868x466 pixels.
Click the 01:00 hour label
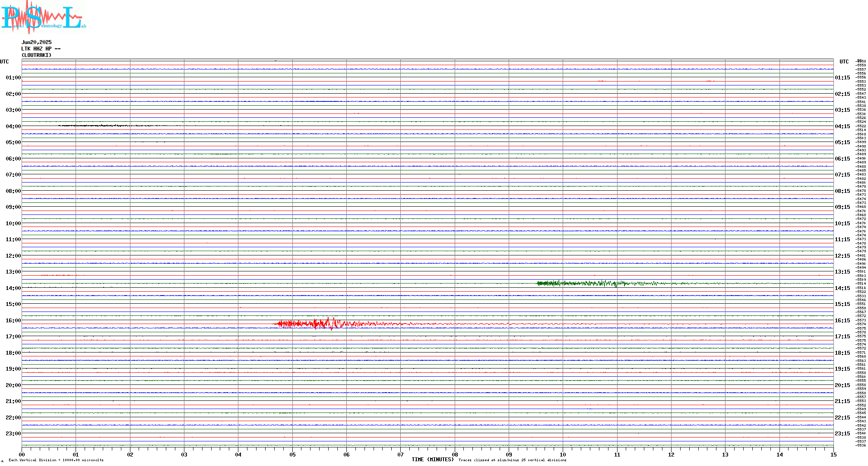(x=13, y=78)
